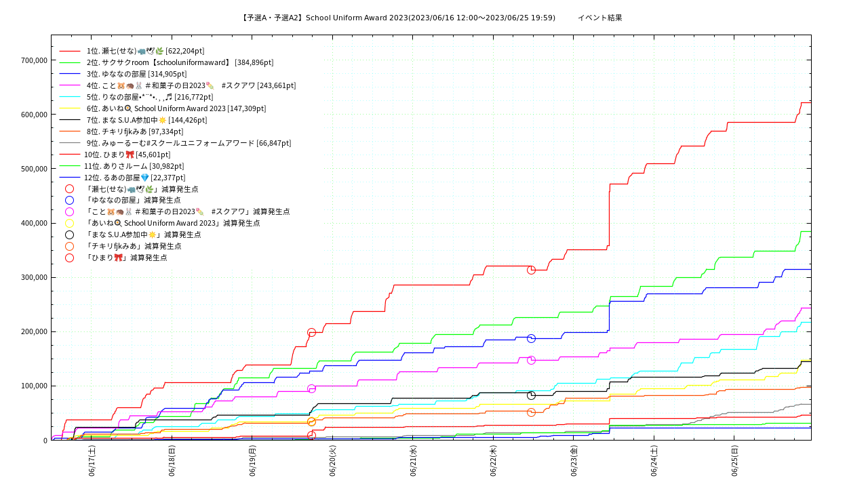The width and height of the screenshot is (868, 488).
Task: Select legend entry 8位 チキリfjkみあ 97,334pt
Action: click(134, 131)
